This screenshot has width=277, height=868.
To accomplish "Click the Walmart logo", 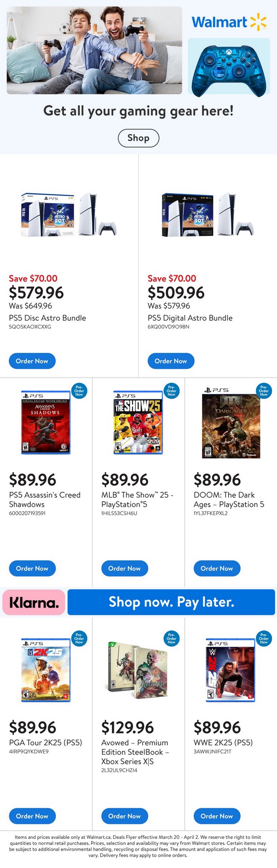I will click(x=229, y=22).
